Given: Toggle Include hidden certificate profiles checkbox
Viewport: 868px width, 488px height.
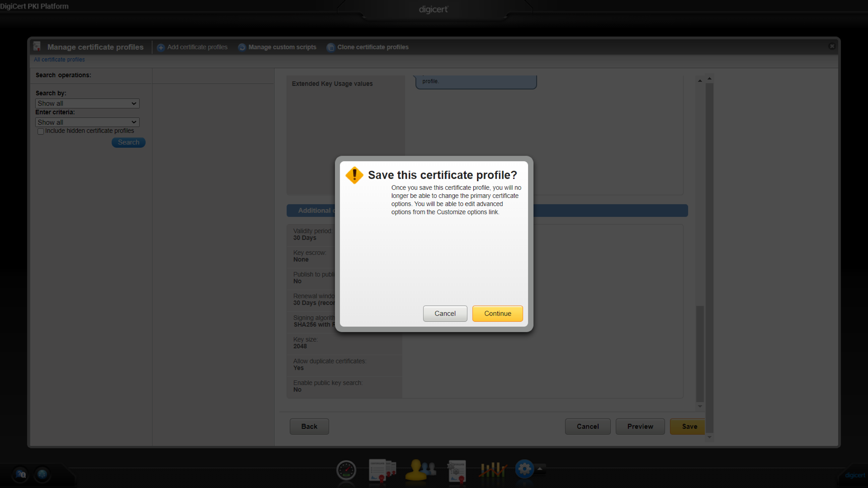Looking at the screenshot, I should click(x=41, y=131).
